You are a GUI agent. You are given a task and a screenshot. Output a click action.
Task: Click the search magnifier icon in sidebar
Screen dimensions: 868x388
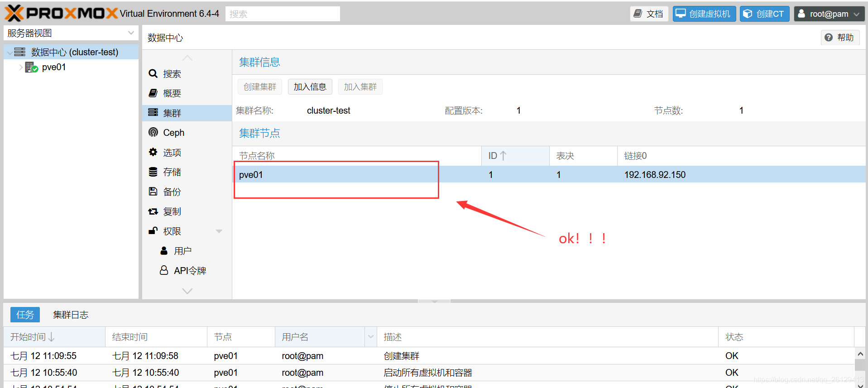pos(153,73)
